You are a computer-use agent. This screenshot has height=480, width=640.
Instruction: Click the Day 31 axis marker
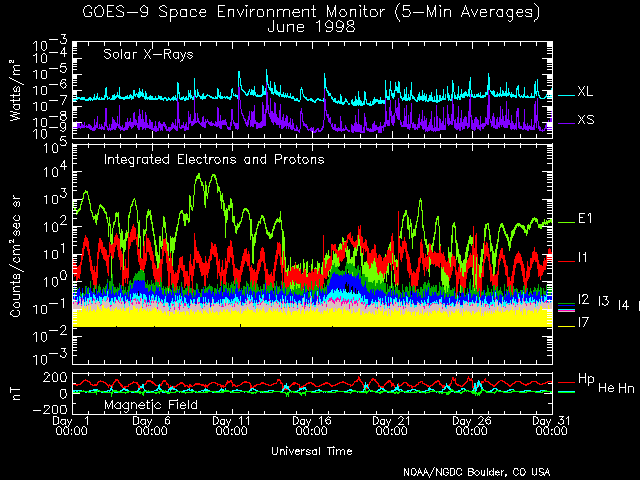[546, 426]
